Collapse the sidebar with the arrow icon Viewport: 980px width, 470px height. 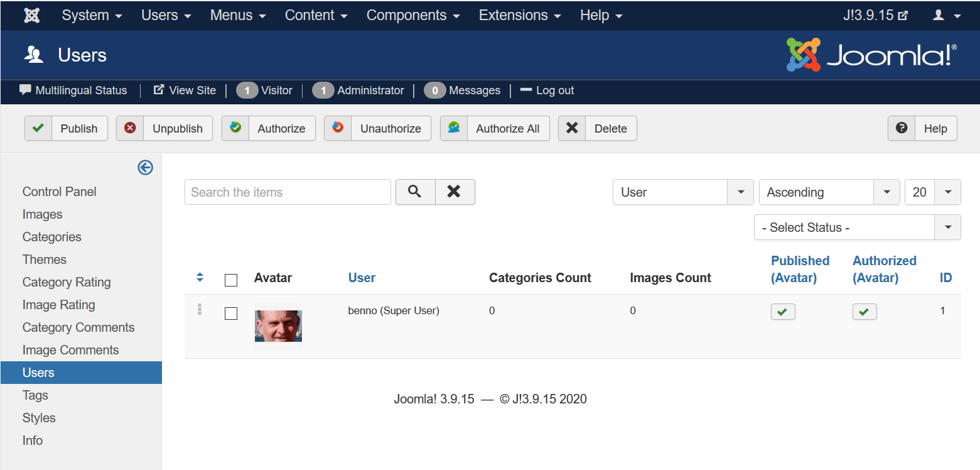(145, 167)
